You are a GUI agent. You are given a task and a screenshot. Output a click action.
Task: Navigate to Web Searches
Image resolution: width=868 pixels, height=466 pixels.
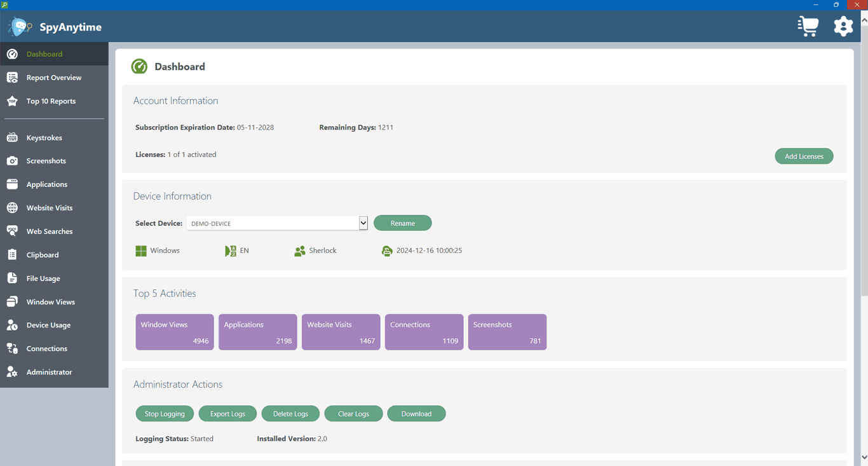coord(54,231)
